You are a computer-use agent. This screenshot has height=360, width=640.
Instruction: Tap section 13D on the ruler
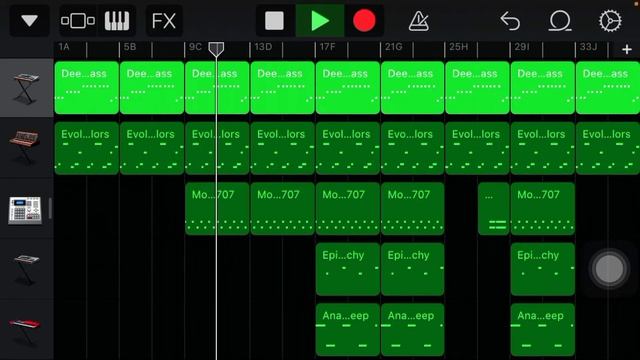point(263,47)
